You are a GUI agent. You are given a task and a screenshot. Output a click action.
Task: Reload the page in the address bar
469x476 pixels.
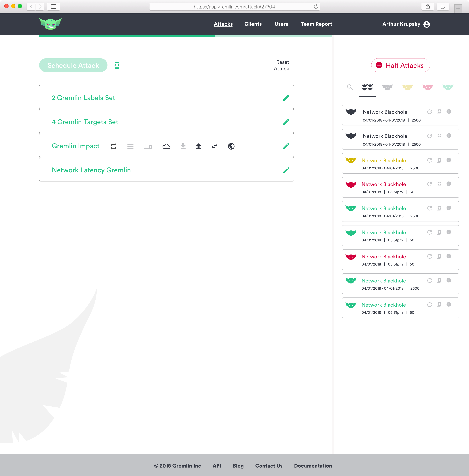[316, 7]
